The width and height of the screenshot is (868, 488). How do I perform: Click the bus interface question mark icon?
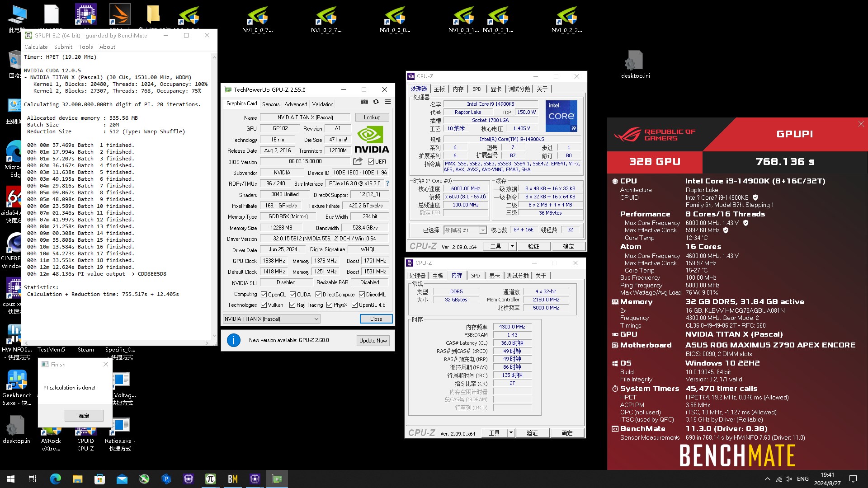[x=387, y=183]
